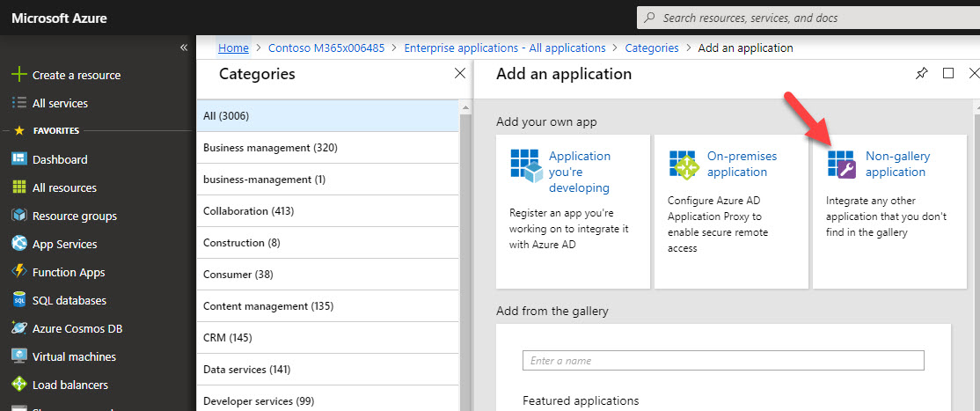980x411 pixels.
Task: Click the Microsoft Azure logo text
Action: 59,18
